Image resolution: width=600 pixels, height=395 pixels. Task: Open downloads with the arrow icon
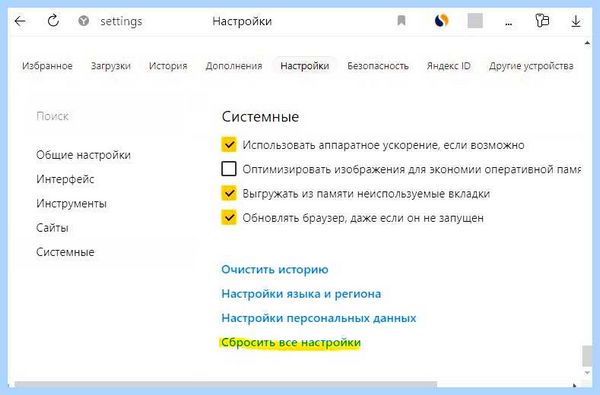click(576, 21)
